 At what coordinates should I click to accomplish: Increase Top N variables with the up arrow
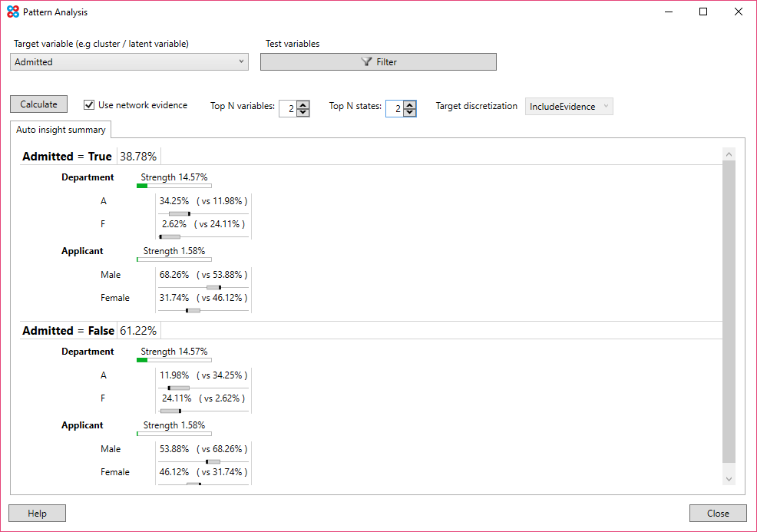click(304, 104)
